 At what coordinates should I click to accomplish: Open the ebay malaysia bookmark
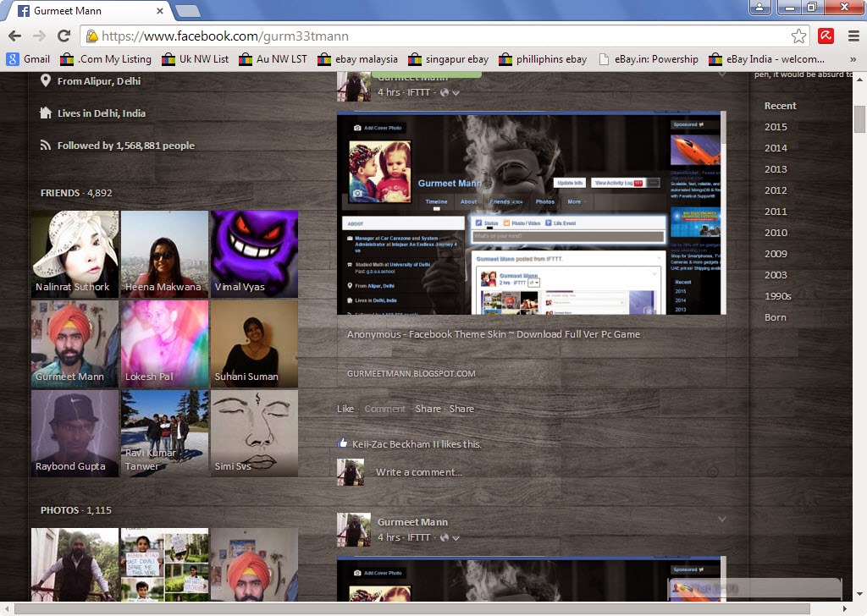[357, 59]
